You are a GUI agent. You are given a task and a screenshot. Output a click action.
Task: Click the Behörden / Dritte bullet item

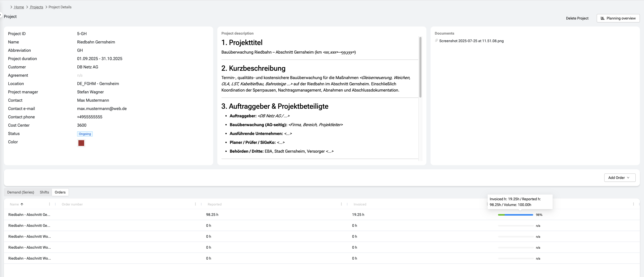(281, 151)
